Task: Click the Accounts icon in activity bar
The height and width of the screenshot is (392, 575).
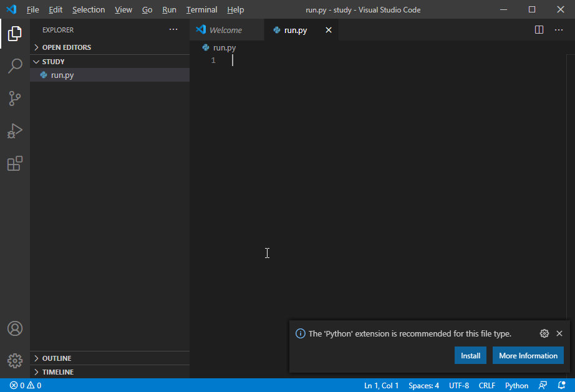Action: coord(15,328)
